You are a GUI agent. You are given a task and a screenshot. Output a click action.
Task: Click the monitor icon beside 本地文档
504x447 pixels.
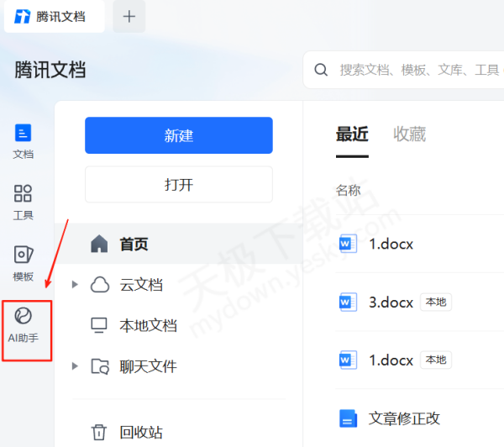[x=99, y=325]
